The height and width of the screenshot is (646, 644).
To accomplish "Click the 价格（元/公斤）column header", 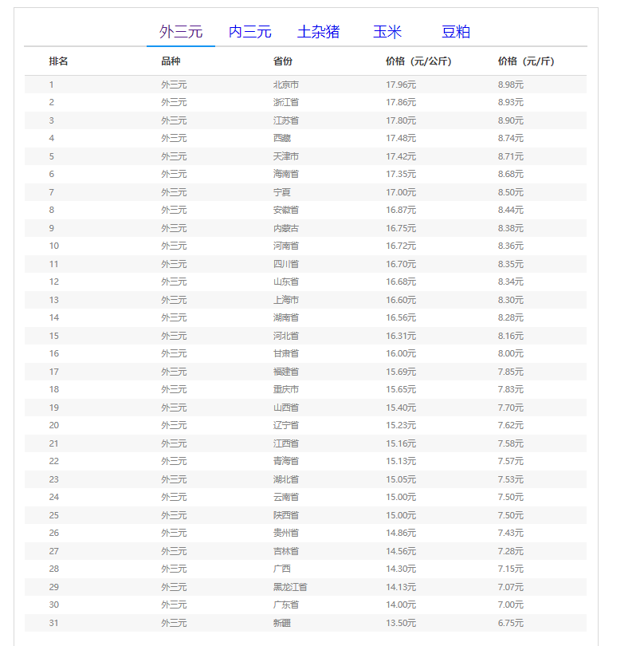I will 418,61.
